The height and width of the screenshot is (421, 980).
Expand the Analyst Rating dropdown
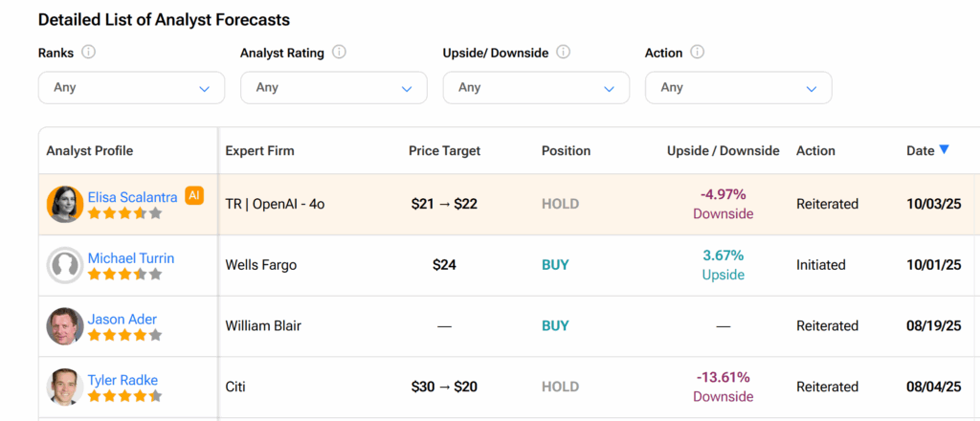pos(334,88)
